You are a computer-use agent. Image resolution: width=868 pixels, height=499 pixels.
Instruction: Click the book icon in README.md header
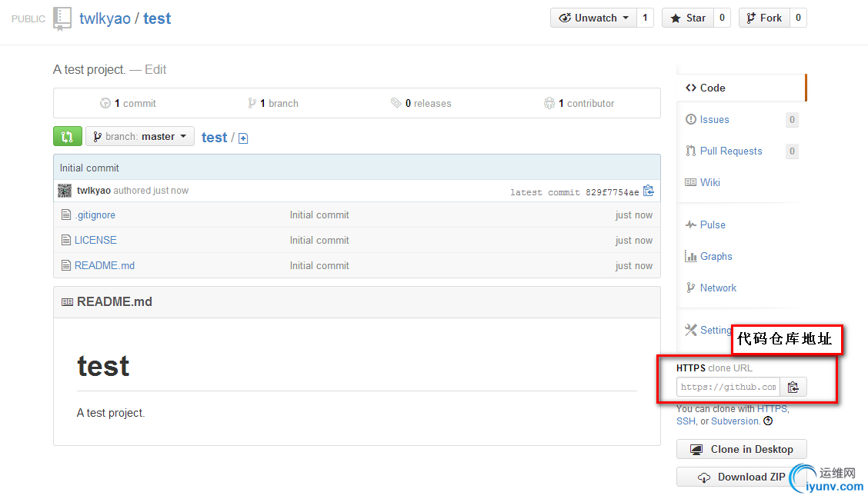point(67,302)
